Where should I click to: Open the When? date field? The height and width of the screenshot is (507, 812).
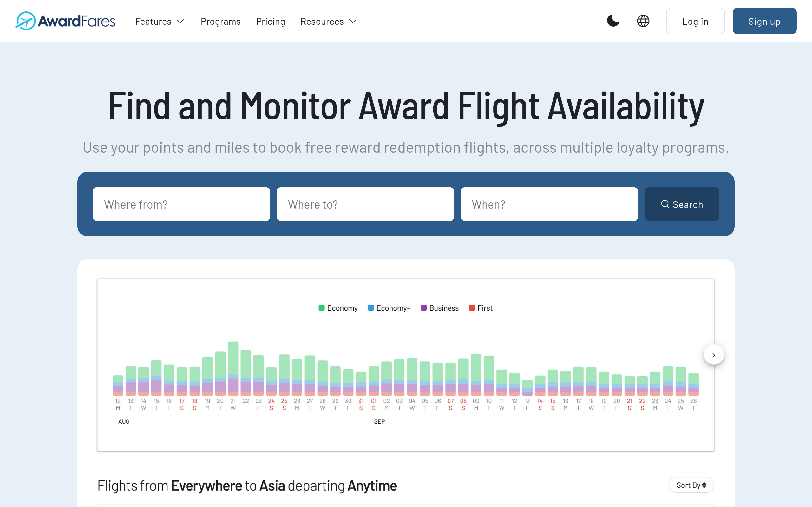click(x=549, y=204)
